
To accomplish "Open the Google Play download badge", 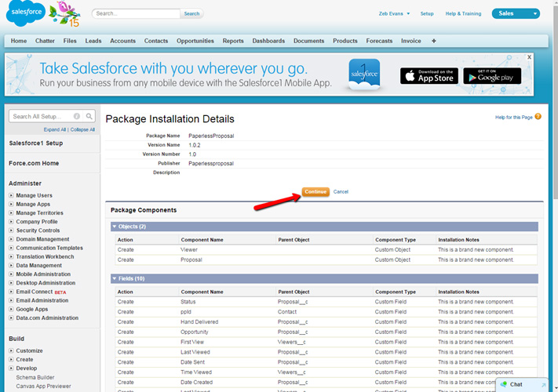I will coord(492,76).
